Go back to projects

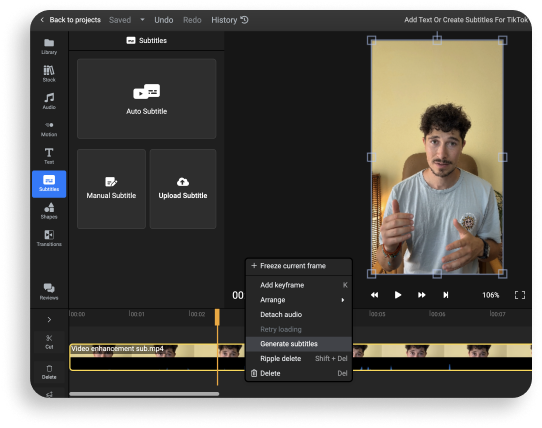click(x=71, y=20)
